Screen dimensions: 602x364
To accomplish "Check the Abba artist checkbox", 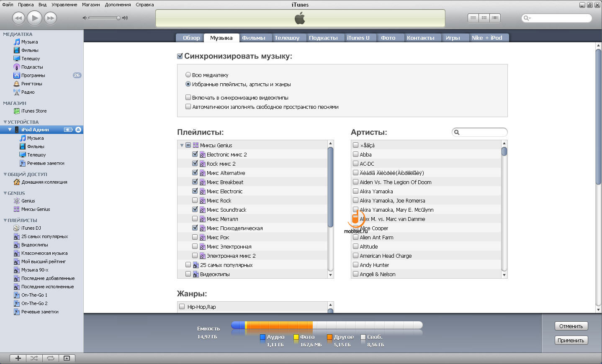I will coord(355,154).
